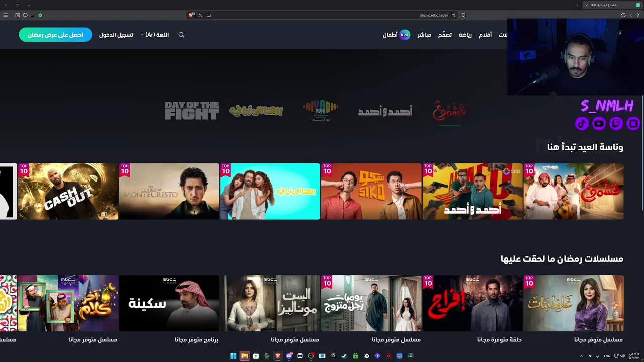The image size is (644, 362).
Task: Click volume speaker icon in tray
Action: (x=623, y=356)
